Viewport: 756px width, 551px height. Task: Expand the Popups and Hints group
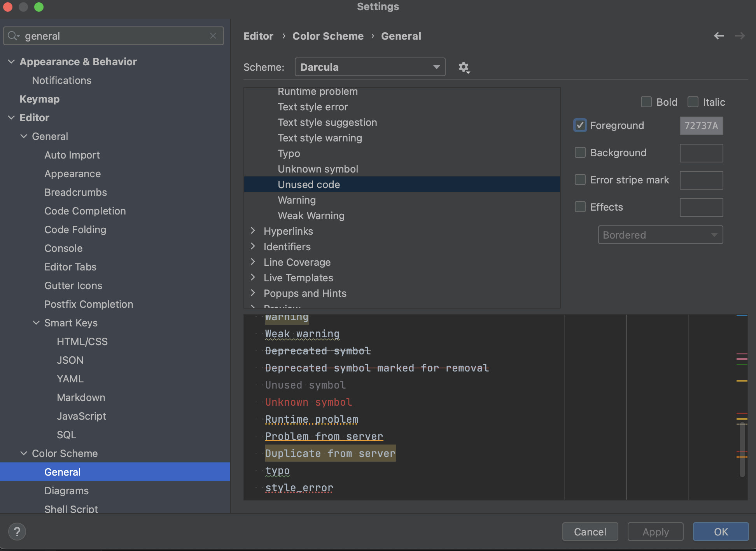[253, 293]
